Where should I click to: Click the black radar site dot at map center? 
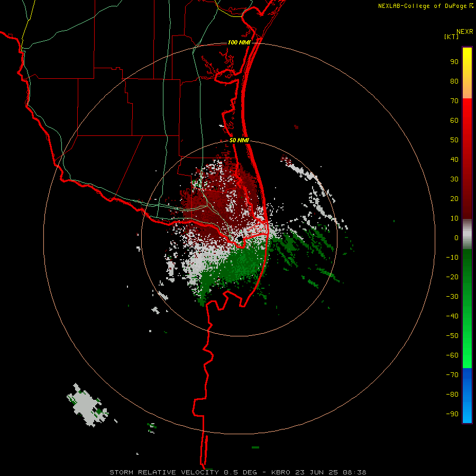[x=240, y=239]
